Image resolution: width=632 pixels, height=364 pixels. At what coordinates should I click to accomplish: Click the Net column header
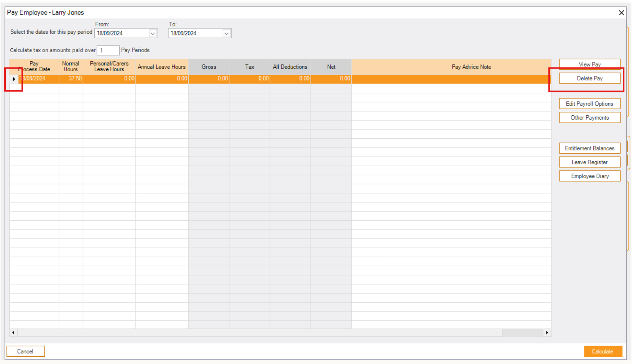pos(331,67)
